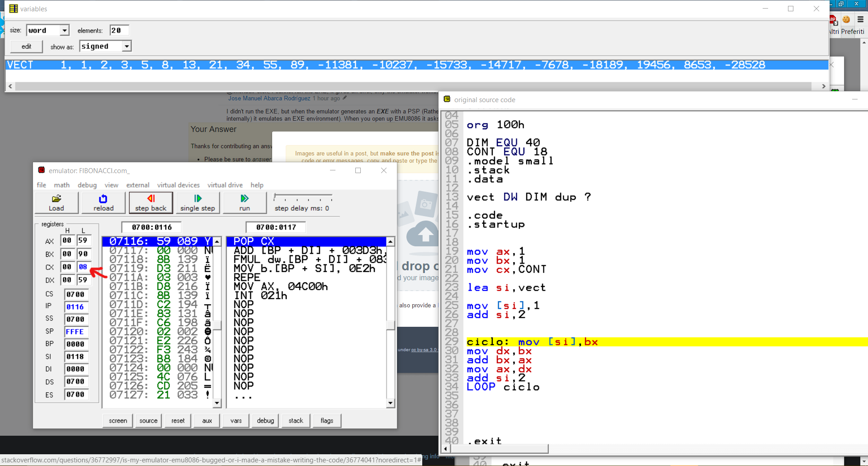Viewport: 868px width, 466px height.
Task: Click the SS register field
Action: 75,319
